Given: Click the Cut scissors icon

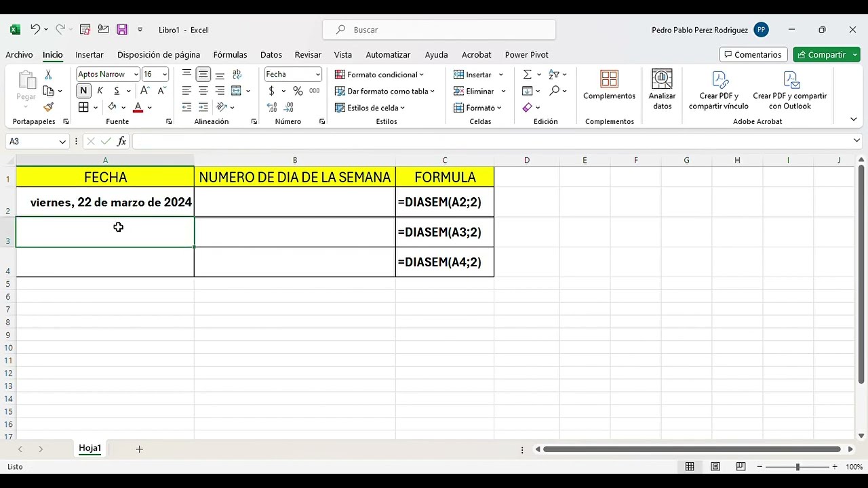Looking at the screenshot, I should pos(48,75).
